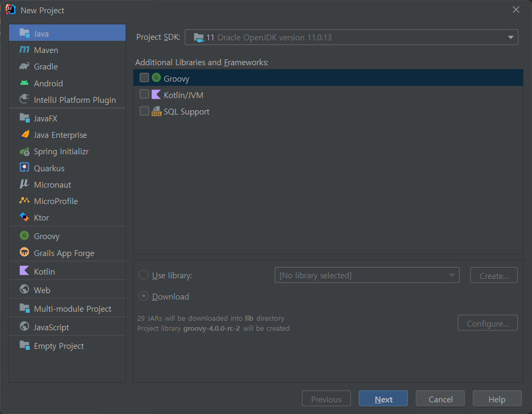Select the Grails App Forge icon
The width and height of the screenshot is (532, 414).
24,252
